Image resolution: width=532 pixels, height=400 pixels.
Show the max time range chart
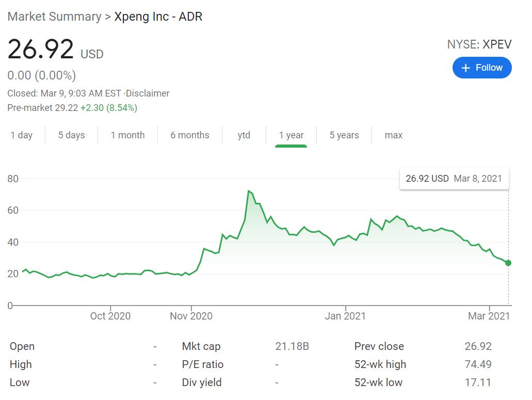pyautogui.click(x=393, y=135)
